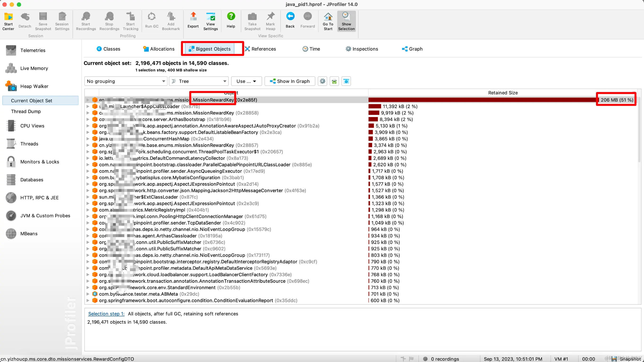Screen dimensions: 644x362
Task: Click the Back navigation icon
Action: click(290, 20)
